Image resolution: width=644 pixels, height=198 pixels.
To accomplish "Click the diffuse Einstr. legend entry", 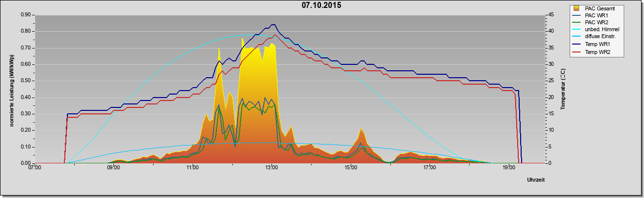I will [x=596, y=37].
